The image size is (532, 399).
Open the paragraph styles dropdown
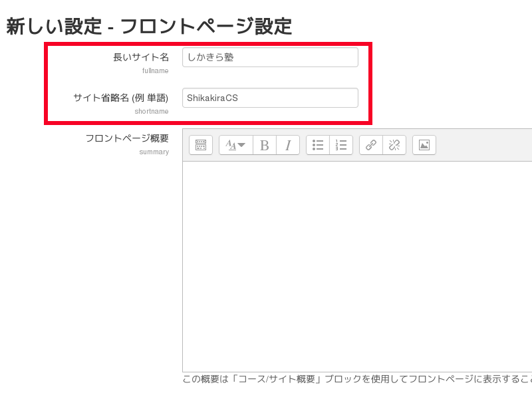pyautogui.click(x=235, y=145)
